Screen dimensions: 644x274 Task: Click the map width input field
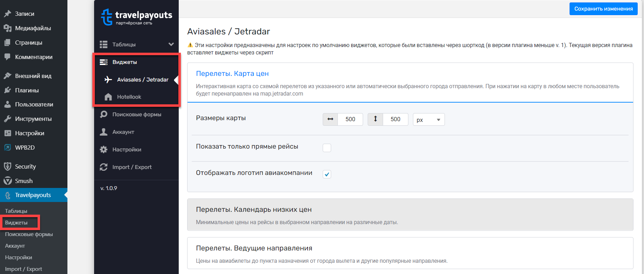coord(350,119)
